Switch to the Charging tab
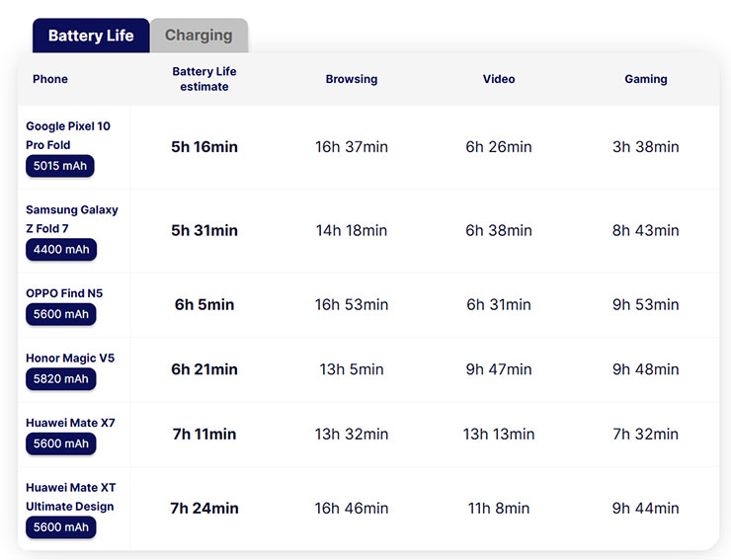 click(199, 36)
